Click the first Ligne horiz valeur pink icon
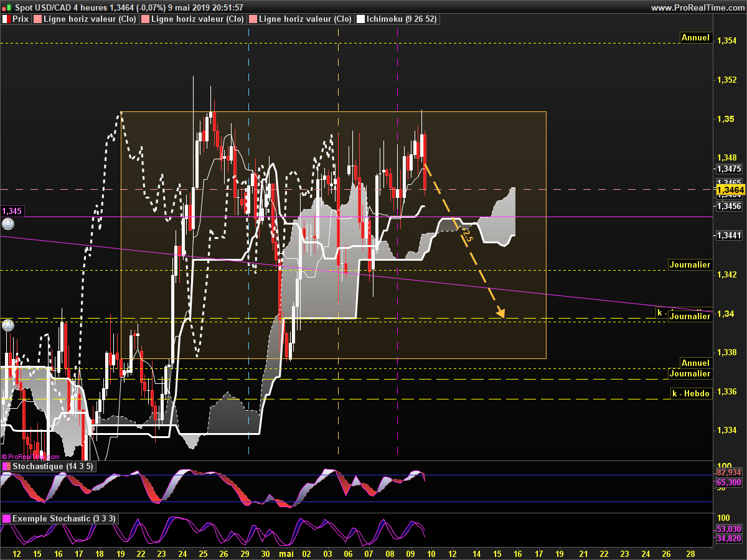Screen dimensions: 747x560 pyautogui.click(x=39, y=19)
